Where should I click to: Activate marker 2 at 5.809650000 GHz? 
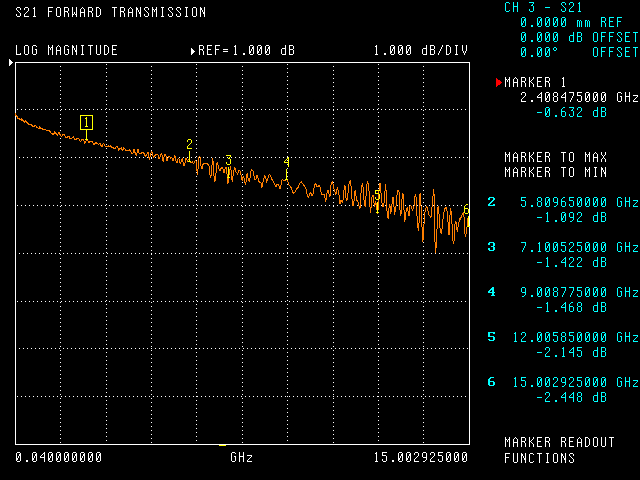pos(562,209)
